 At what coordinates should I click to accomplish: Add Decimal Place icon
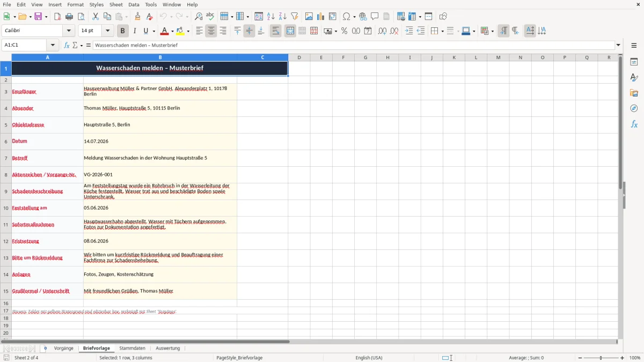tap(383, 31)
